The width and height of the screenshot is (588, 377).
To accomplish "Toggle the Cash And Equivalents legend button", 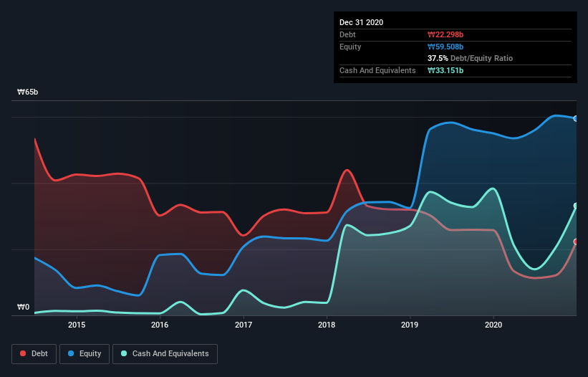I will [165, 354].
